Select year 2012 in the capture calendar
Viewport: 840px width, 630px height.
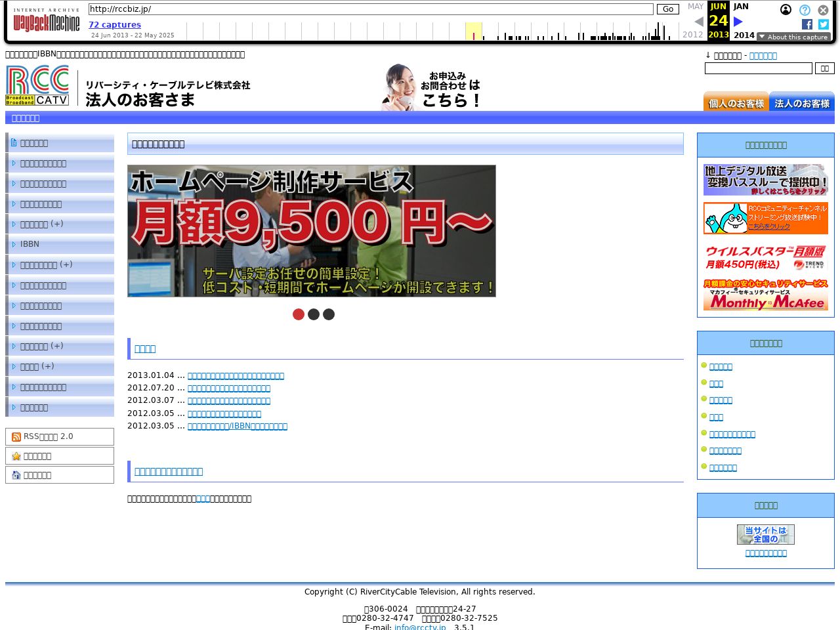click(x=692, y=35)
